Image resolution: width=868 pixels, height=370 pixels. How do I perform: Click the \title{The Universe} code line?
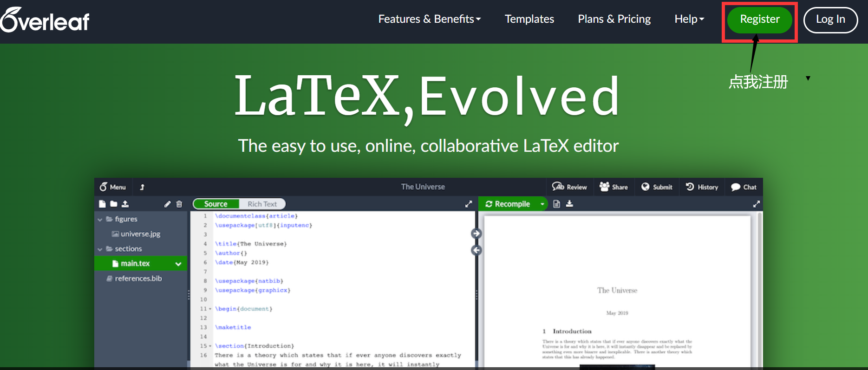point(251,244)
